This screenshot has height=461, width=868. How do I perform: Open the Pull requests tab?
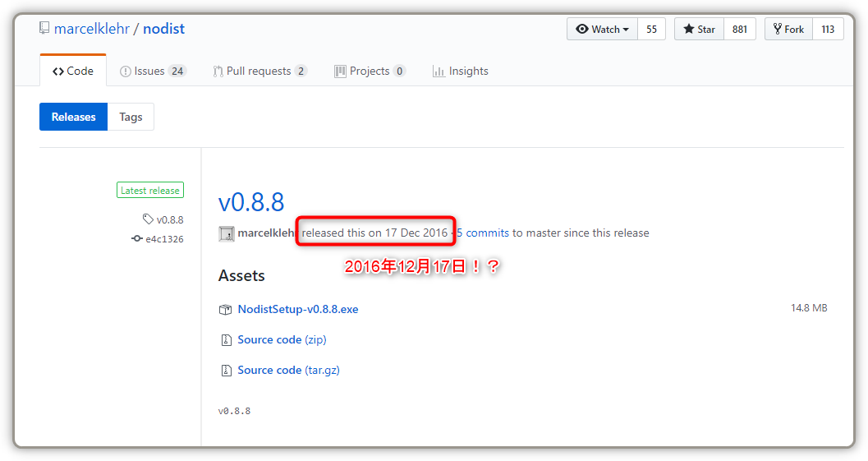[260, 71]
